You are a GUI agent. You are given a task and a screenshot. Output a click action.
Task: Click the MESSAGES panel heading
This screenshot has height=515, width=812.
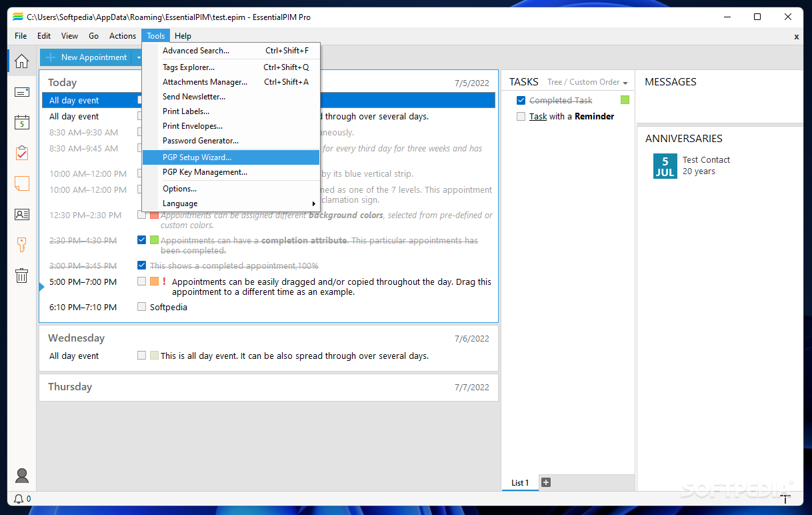[x=671, y=81]
